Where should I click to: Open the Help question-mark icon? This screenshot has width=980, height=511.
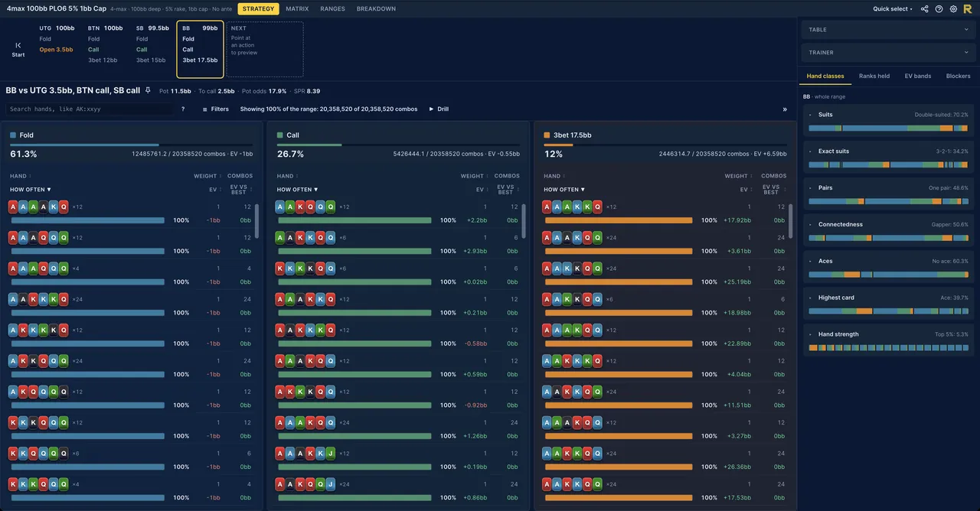(x=939, y=9)
